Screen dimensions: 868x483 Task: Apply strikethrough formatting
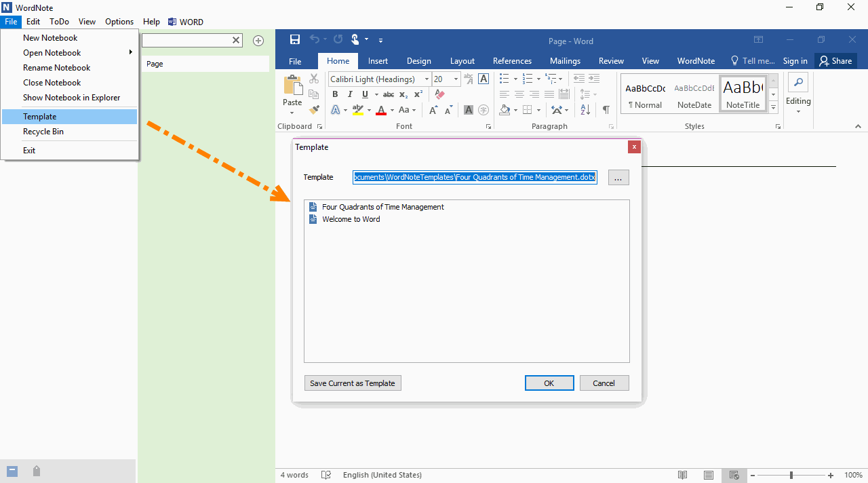click(389, 94)
